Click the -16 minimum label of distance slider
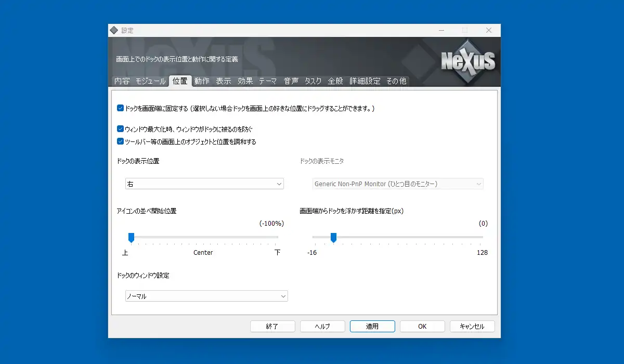Viewport: 624px width, 364px height. 312,253
